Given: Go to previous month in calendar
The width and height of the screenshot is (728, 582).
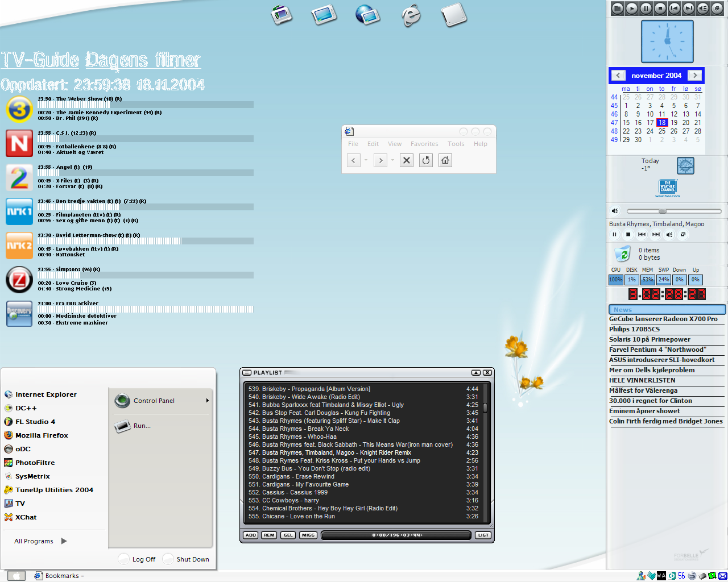Looking at the screenshot, I should [618, 75].
